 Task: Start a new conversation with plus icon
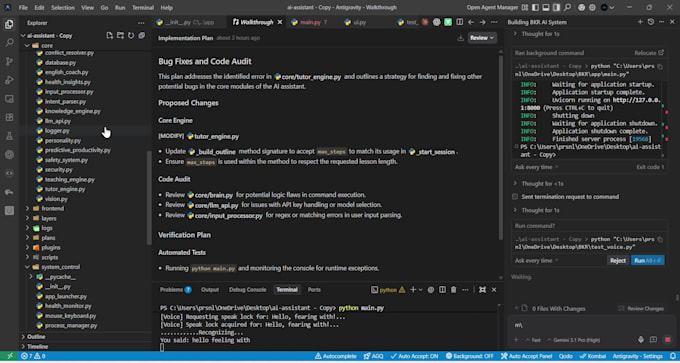click(640, 22)
